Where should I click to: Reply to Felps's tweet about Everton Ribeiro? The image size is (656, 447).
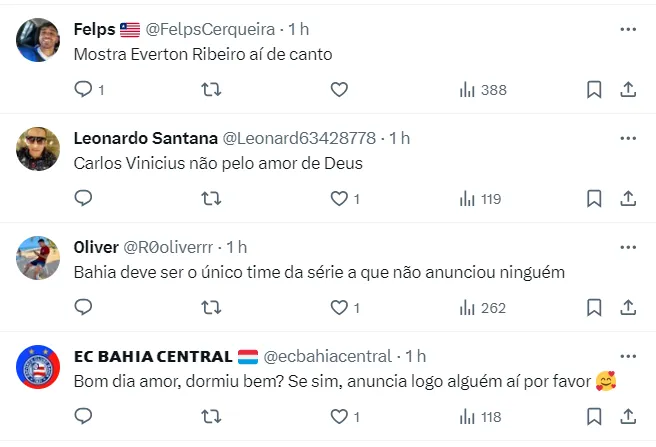84,90
